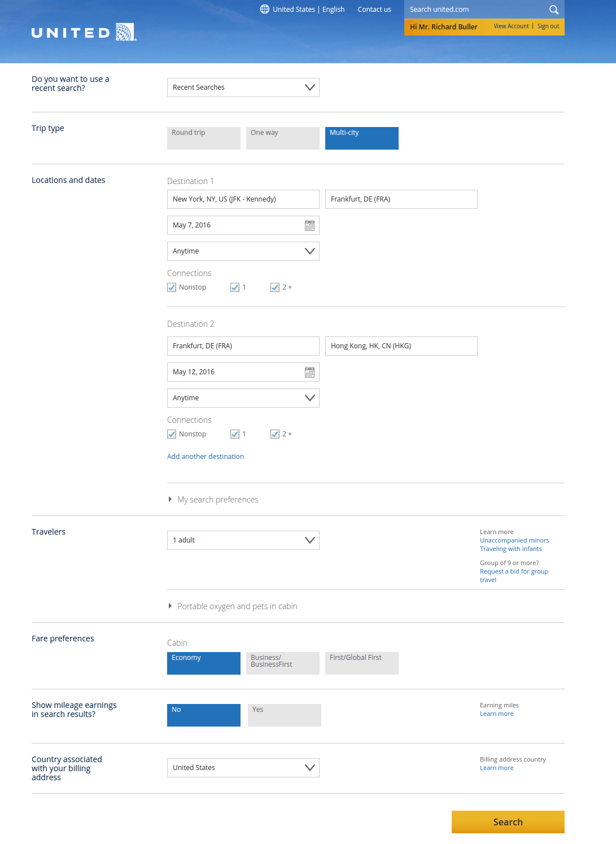Open Unaccompanied minors link
The image size is (616, 844).
(514, 540)
